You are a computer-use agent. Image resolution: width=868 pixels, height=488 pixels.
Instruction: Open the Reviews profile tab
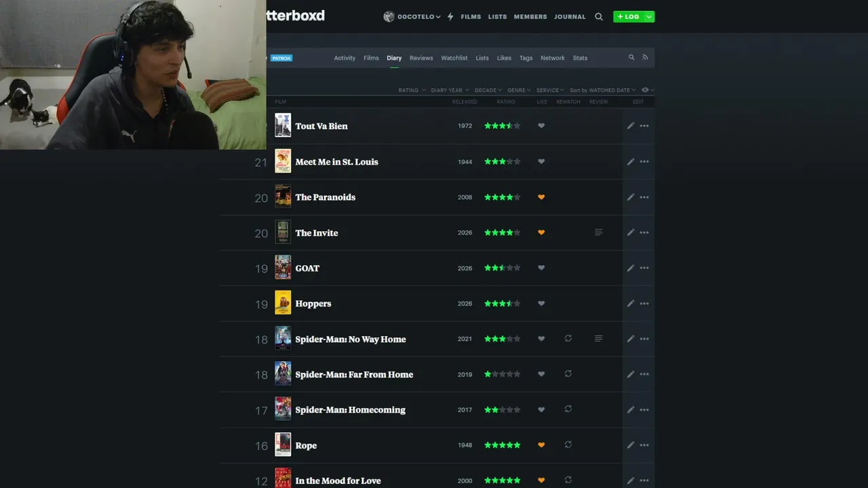pyautogui.click(x=421, y=58)
